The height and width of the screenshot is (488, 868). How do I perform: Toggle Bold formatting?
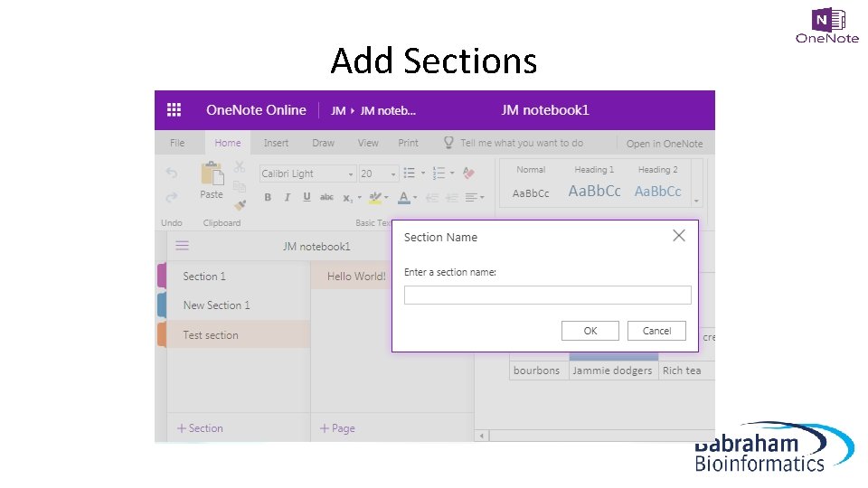(x=268, y=197)
